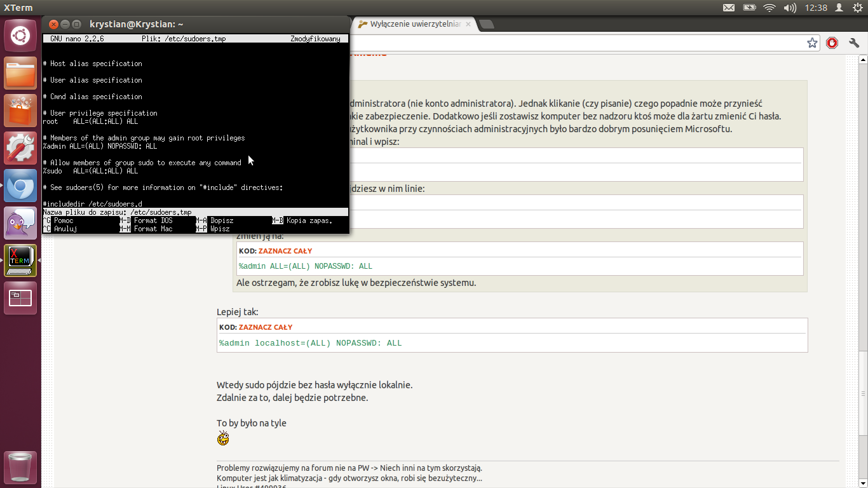Image resolution: width=868 pixels, height=488 pixels.
Task: Click ZAZNACZ CAŁY above the %admin code
Action: coord(285,250)
